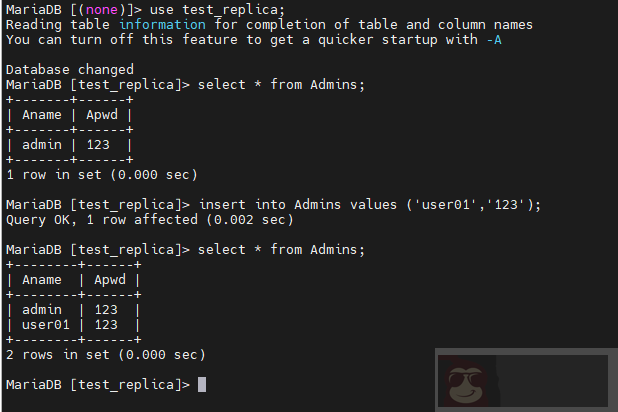Click the "Apwd" header in the first table

tap(104, 115)
